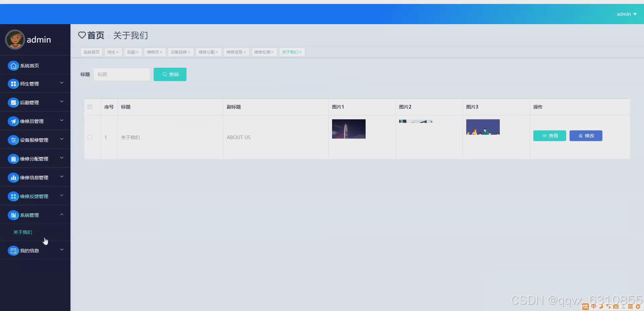Viewport: 644px width, 311px height.
Task: Click the 维修信息管理 bar chart icon
Action: click(x=13, y=178)
